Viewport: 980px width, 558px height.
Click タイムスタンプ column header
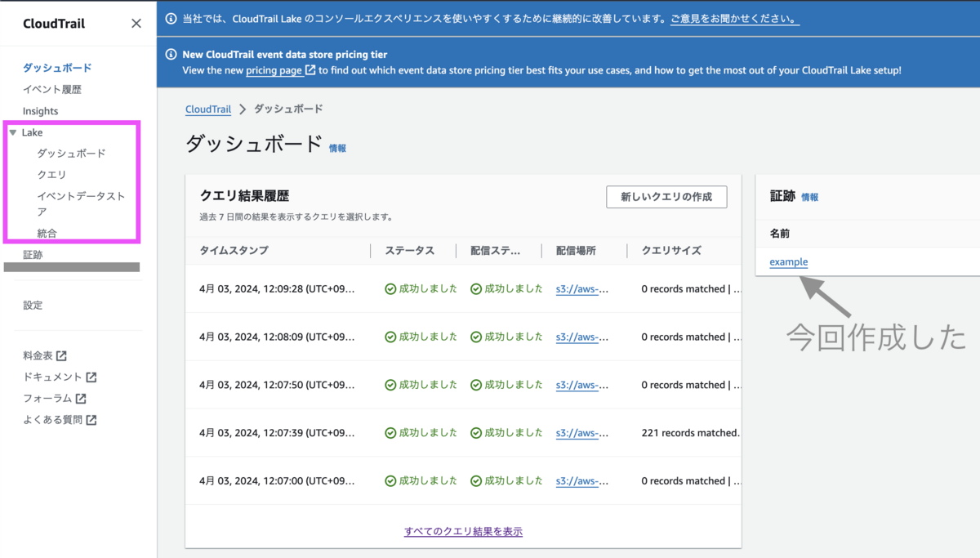point(234,251)
